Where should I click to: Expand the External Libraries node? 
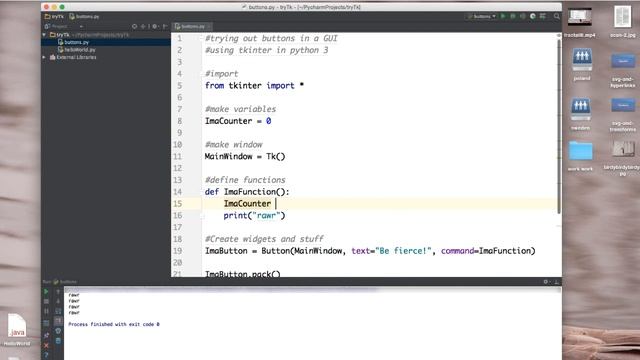44,57
